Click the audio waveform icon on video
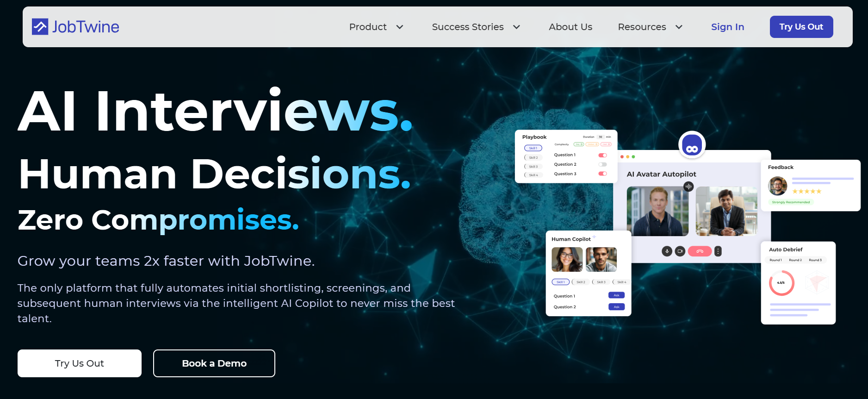The height and width of the screenshot is (399, 868). coord(688,187)
